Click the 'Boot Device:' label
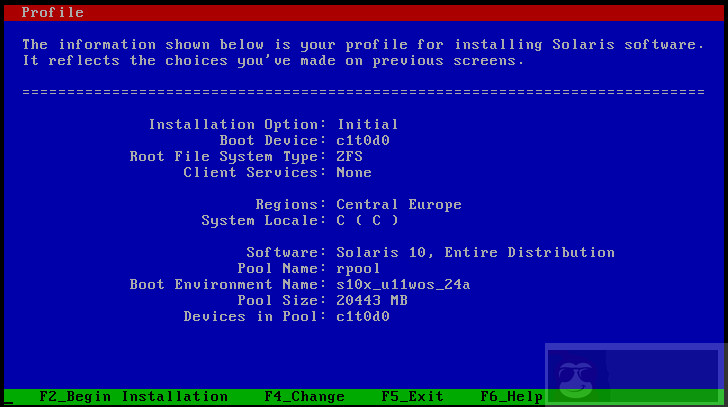728x407 pixels. click(273, 141)
